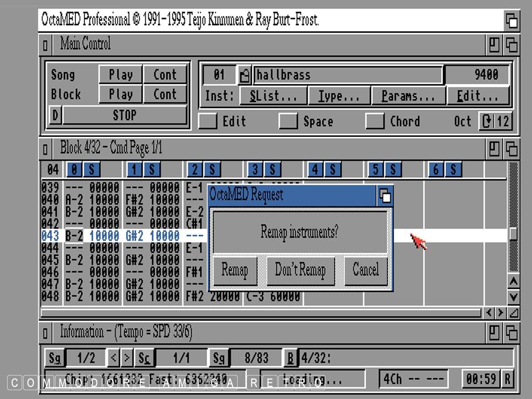The width and height of the screenshot is (532, 399).
Task: Click Don't Remap in the request dialog
Action: (x=300, y=270)
